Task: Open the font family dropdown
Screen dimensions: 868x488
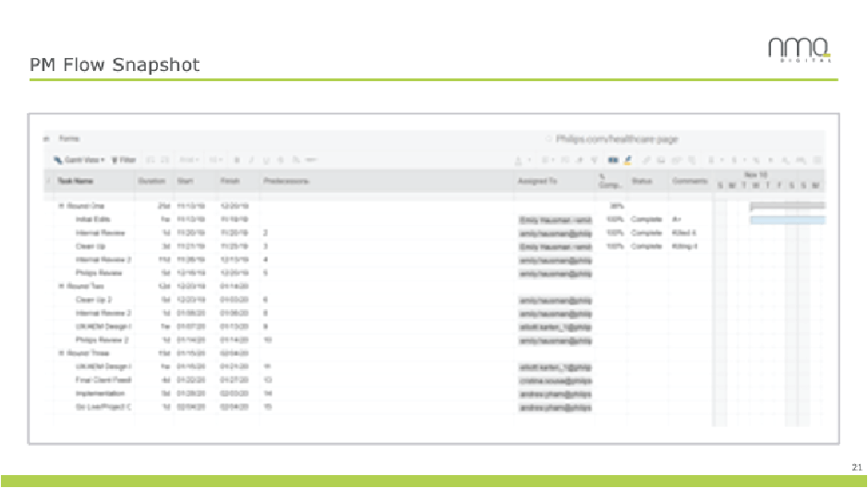Action: [189, 160]
